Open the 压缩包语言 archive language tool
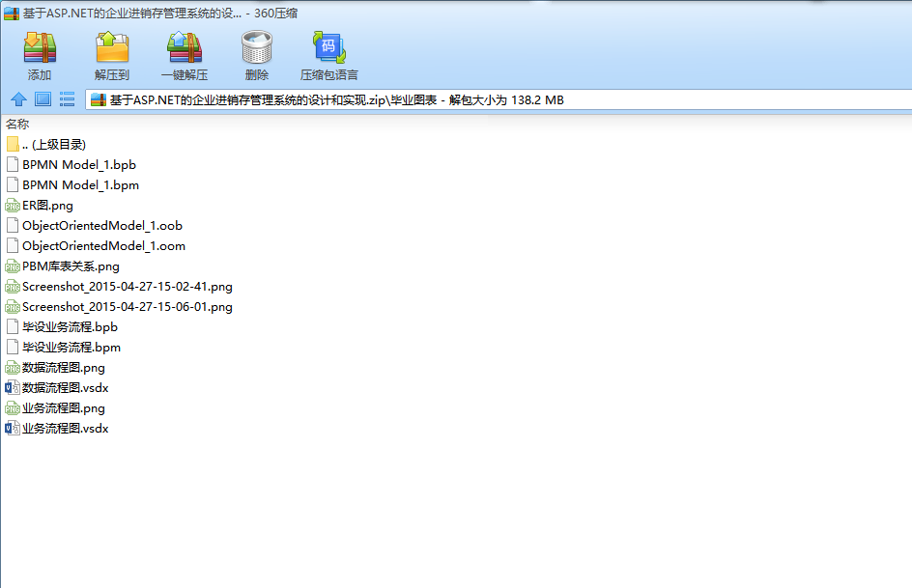Image resolution: width=912 pixels, height=588 pixels. point(329,48)
